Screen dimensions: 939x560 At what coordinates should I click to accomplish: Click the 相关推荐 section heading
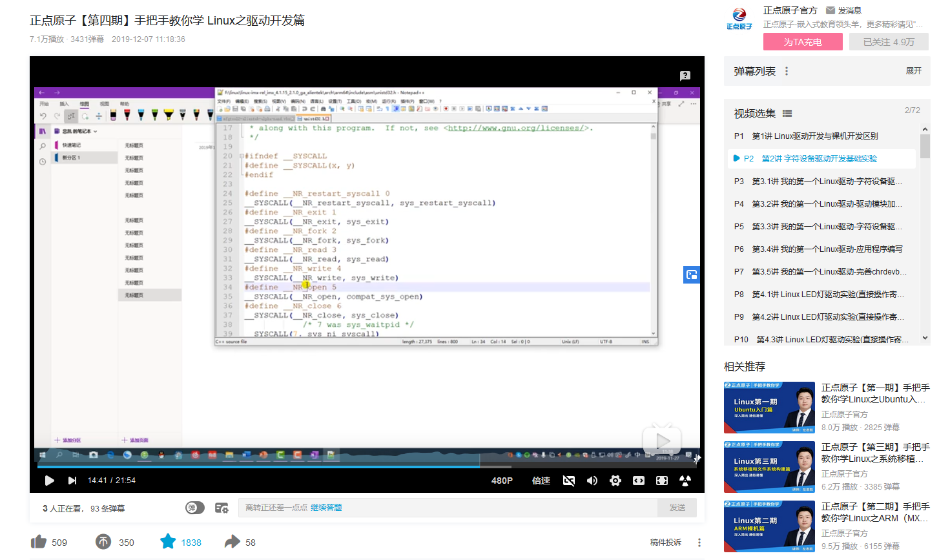745,367
